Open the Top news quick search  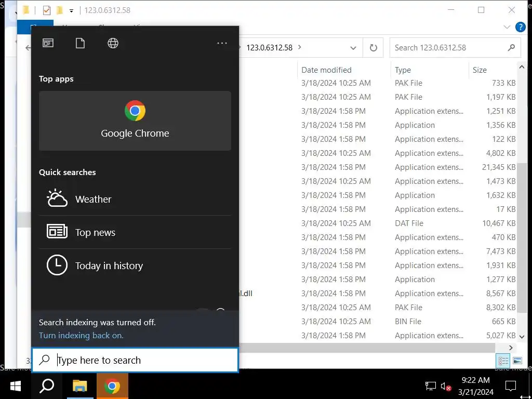(x=135, y=232)
